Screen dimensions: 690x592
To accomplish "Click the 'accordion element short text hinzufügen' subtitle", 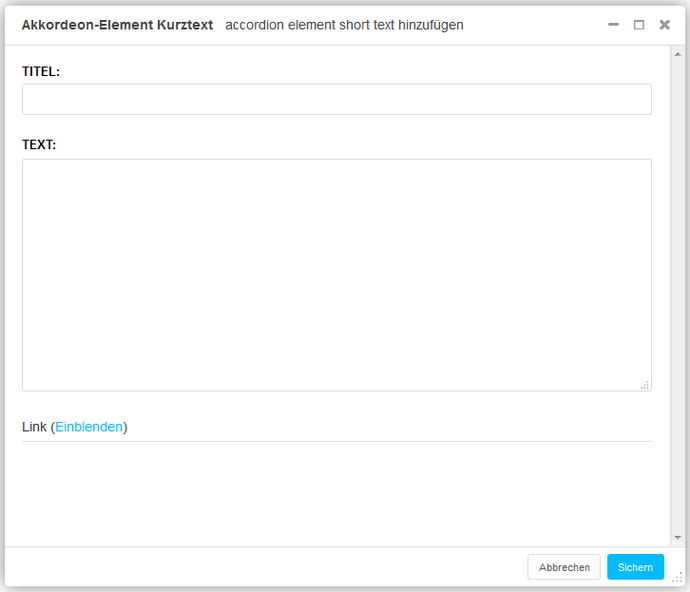I will point(344,25).
